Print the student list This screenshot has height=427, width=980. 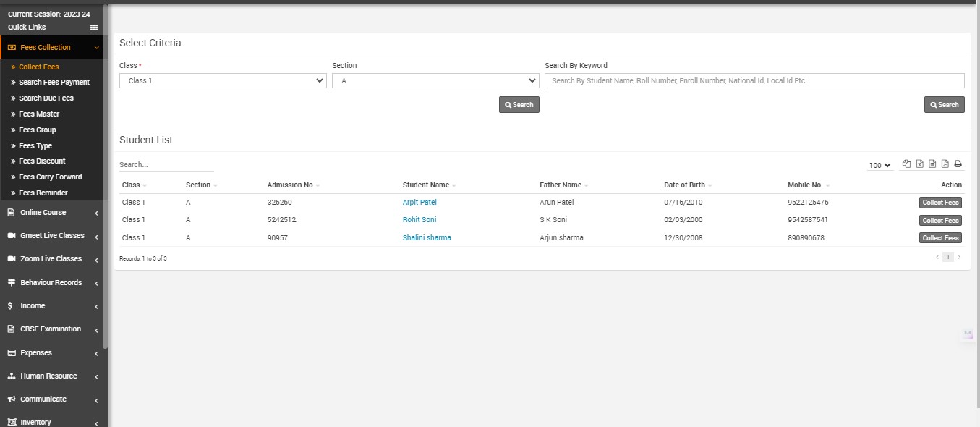958,164
